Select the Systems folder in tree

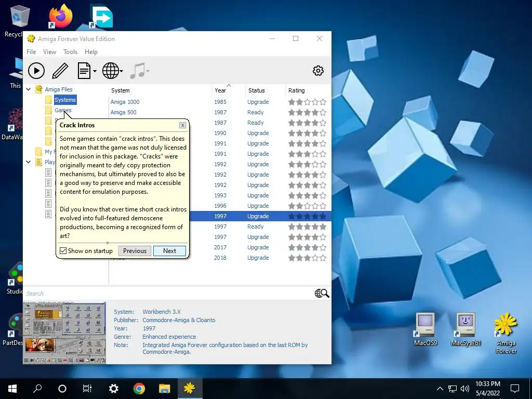65,100
